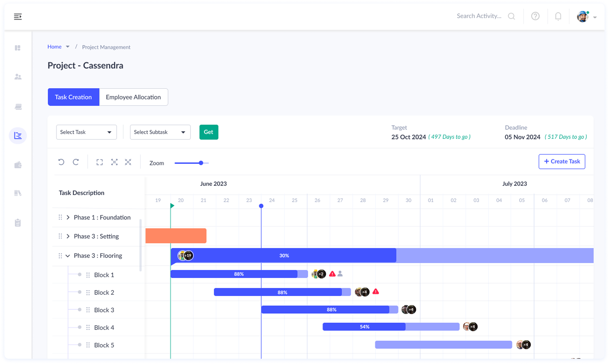Click the expand-all arrows icon

pos(114,162)
